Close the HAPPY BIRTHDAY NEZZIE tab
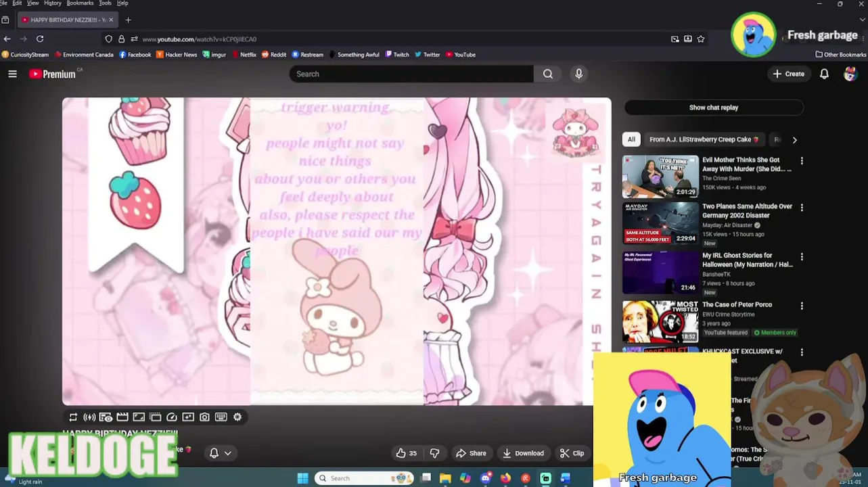The height and width of the screenshot is (487, 868). tap(111, 20)
